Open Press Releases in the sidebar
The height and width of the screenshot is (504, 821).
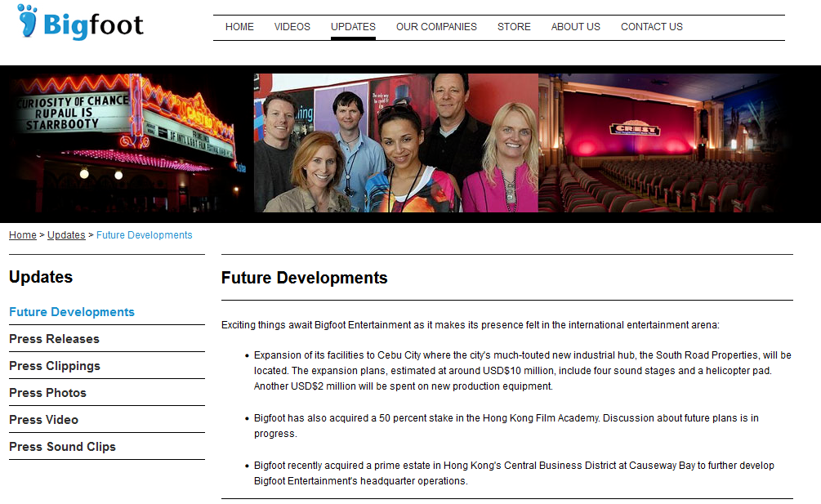click(54, 339)
